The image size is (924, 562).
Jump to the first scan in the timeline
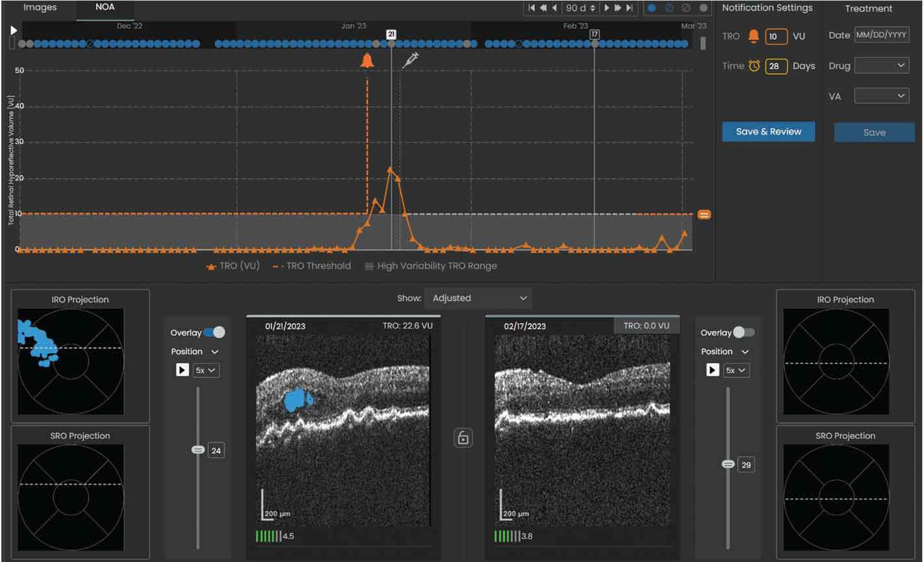pyautogui.click(x=532, y=8)
